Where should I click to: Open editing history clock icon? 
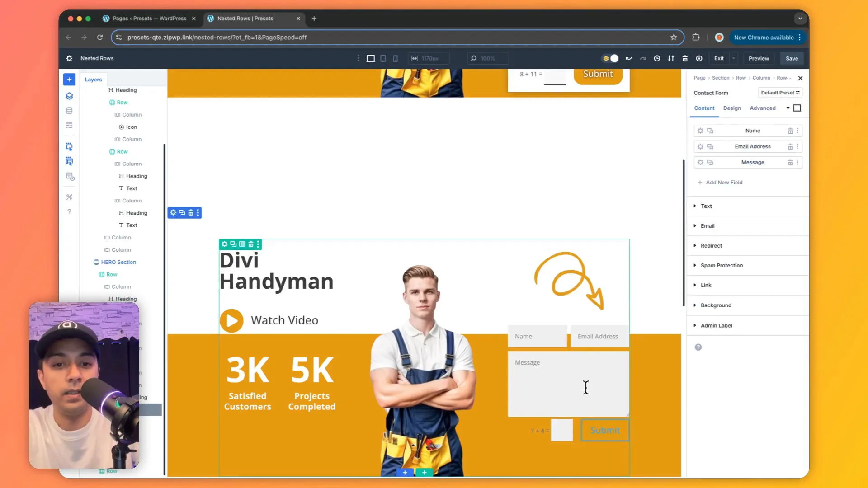pos(657,58)
